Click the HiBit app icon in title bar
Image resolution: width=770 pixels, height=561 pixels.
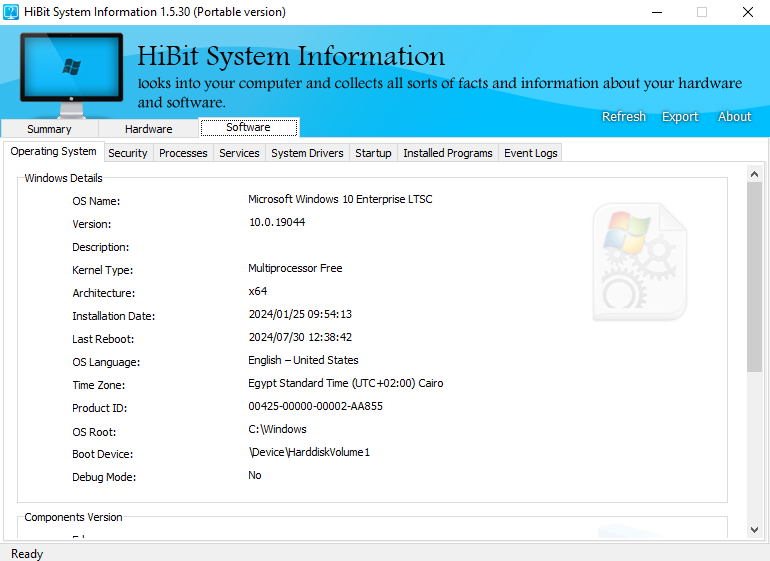(x=11, y=12)
